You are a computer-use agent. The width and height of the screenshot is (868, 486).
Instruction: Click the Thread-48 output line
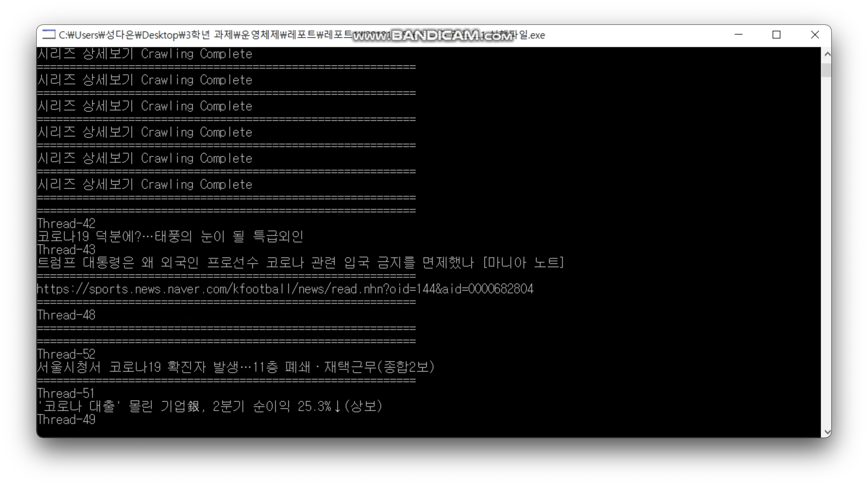(66, 315)
